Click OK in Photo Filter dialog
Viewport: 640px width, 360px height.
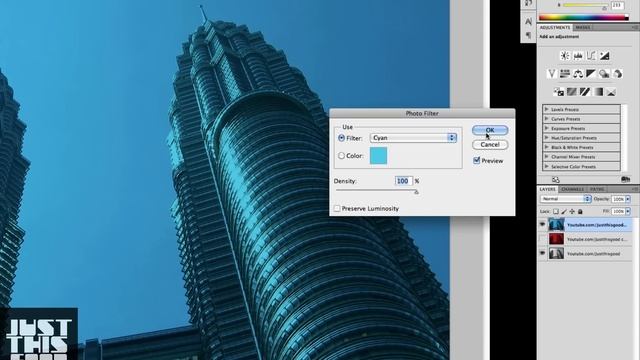click(x=490, y=130)
